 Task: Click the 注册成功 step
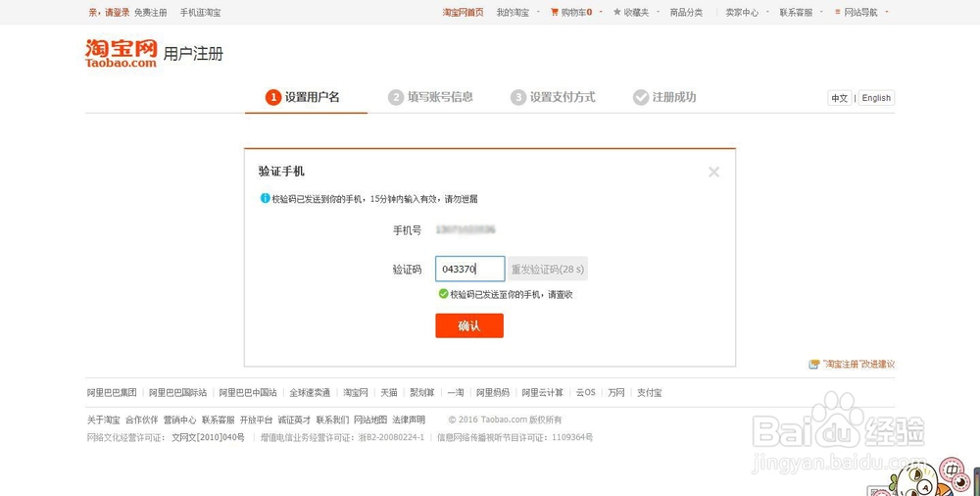click(x=664, y=97)
